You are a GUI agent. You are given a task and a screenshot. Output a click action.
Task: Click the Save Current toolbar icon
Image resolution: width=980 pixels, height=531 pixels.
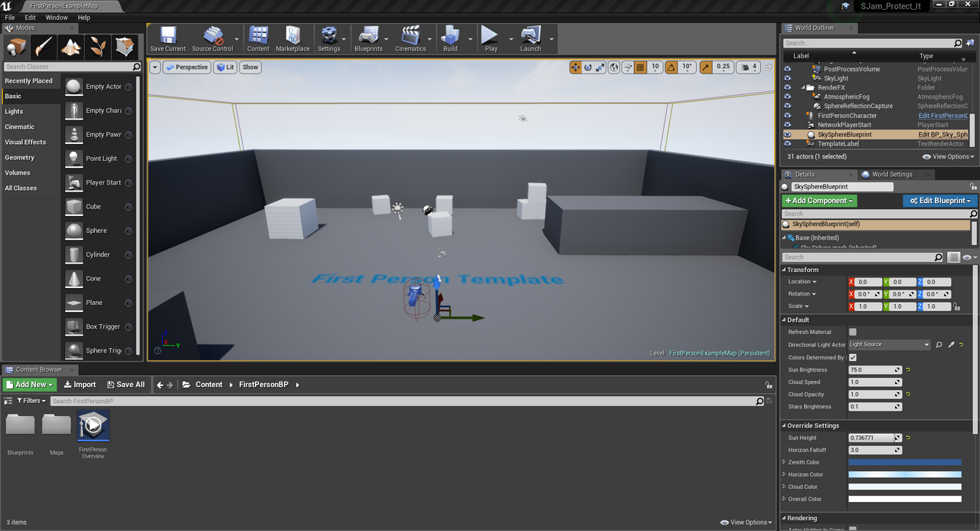(168, 38)
